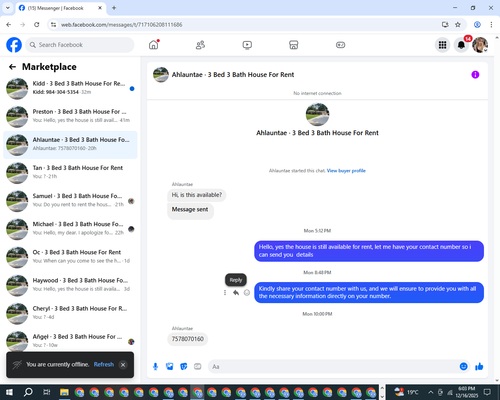Open Chrome three-dot menu
Image resolution: width=500 pixels, height=400 pixels.
491,25
